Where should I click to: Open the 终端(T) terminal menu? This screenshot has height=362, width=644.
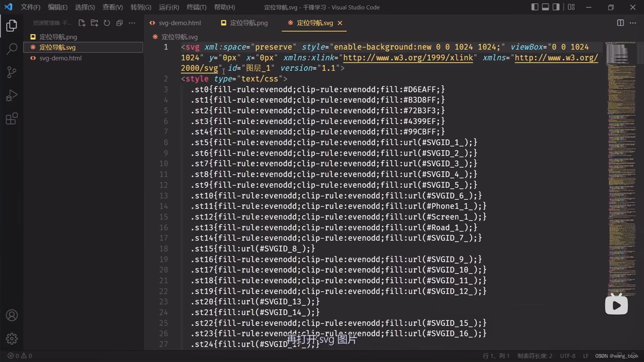[196, 7]
